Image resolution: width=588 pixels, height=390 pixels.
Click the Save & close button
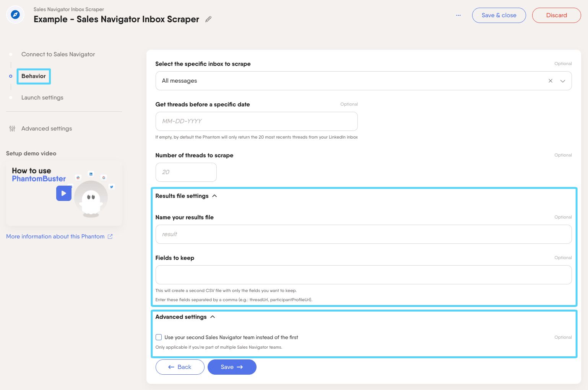499,15
